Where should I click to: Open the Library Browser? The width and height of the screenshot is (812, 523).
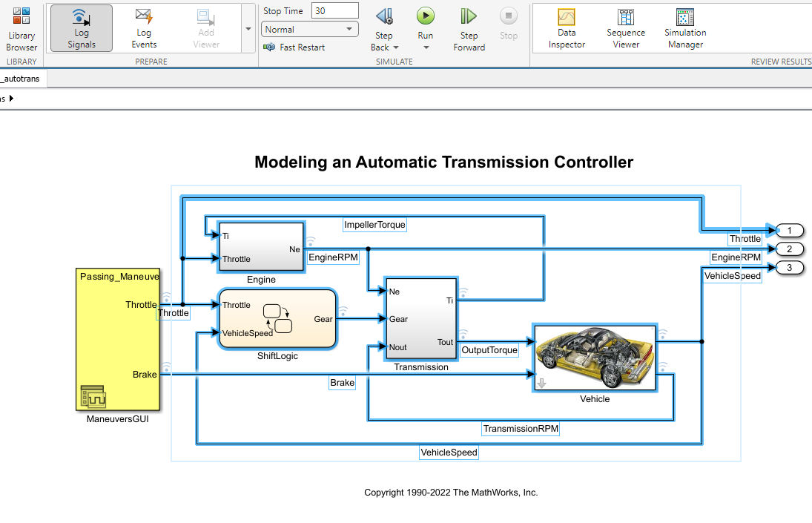pyautogui.click(x=22, y=29)
